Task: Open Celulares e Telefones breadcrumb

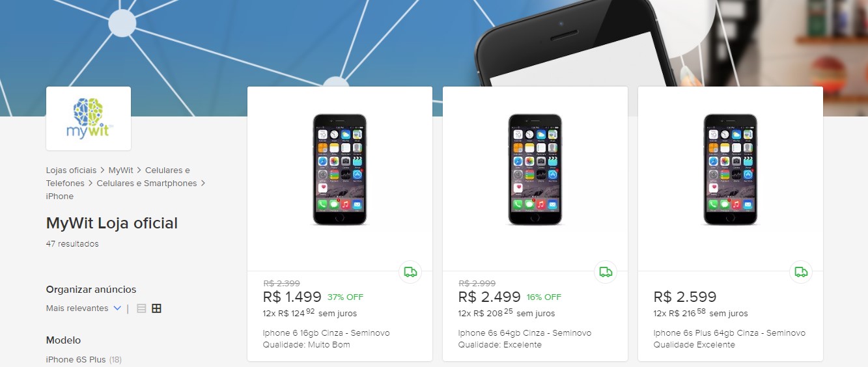Action: (x=118, y=177)
